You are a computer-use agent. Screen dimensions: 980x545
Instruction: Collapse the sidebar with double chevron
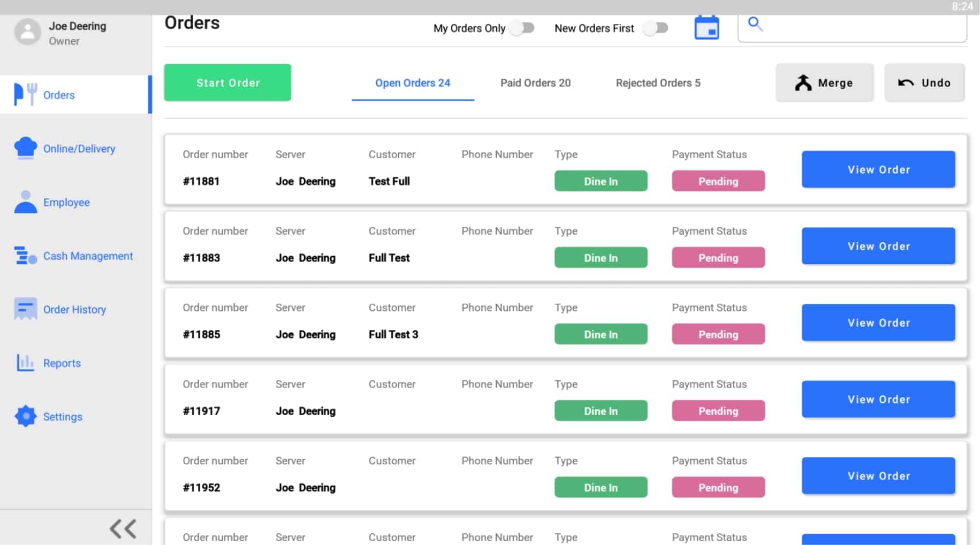123,529
